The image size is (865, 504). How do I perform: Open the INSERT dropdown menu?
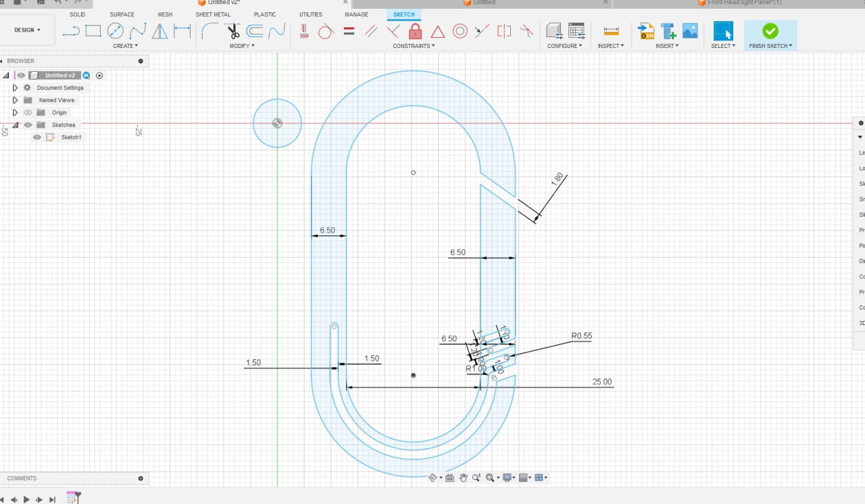667,46
